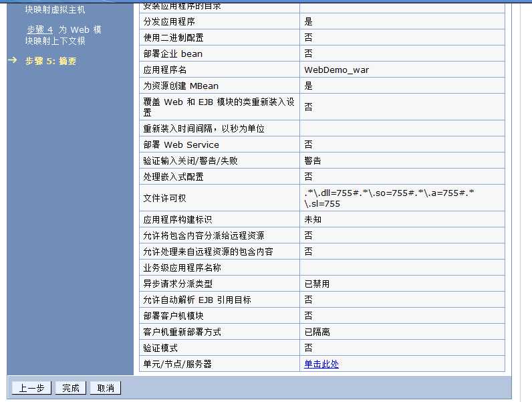Screen dimensions: 532x402
Task: Click the 允许处理来自远程资源的包含内容 label
Action: (x=208, y=252)
